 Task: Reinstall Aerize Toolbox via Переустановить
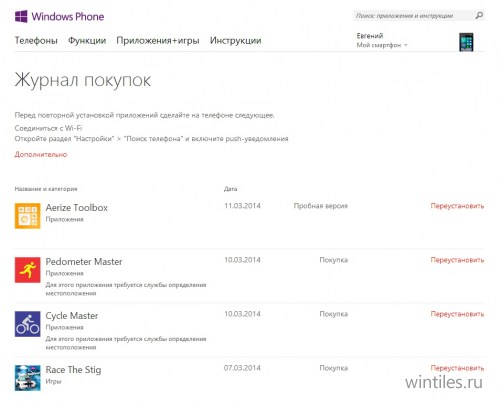[457, 206]
